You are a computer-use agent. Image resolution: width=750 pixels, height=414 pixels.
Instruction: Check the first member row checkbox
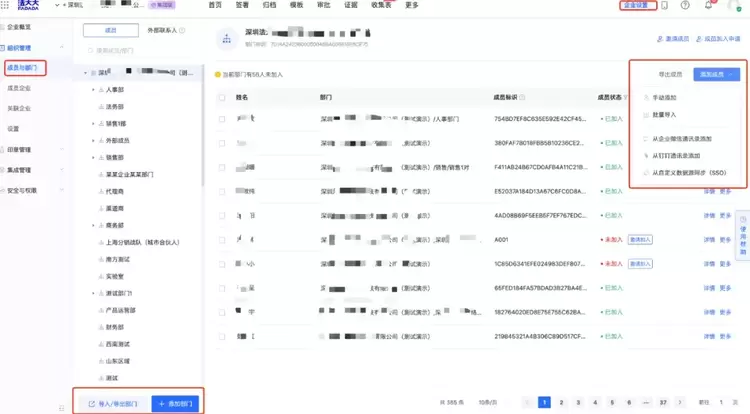click(x=220, y=118)
